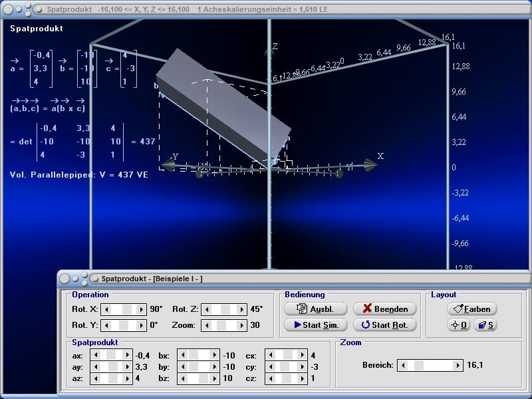
Task: Click the az slider thumb
Action: 113,378
